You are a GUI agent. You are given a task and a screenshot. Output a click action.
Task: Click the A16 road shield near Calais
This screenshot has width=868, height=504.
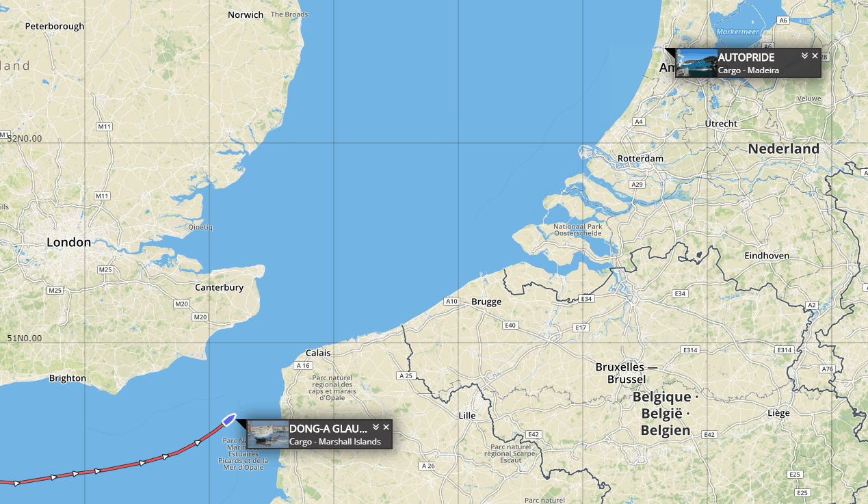pos(304,366)
